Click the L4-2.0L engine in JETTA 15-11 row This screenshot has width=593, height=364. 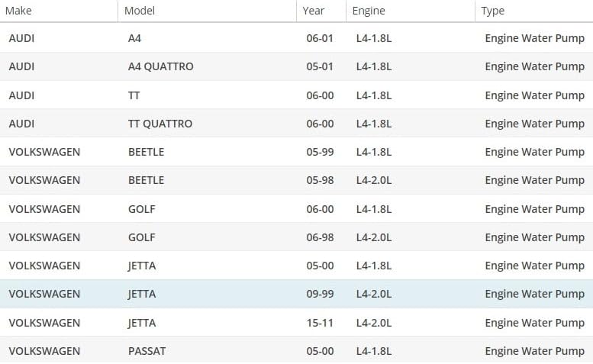coord(374,323)
